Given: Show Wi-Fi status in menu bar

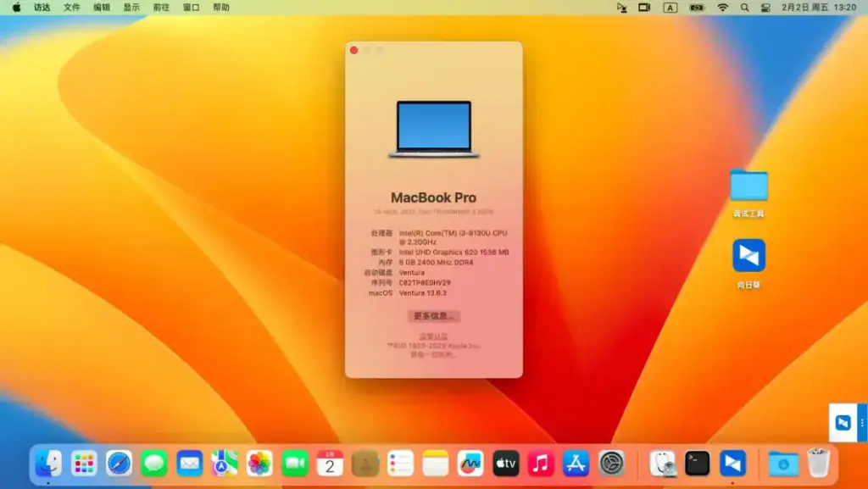Looking at the screenshot, I should pos(723,8).
